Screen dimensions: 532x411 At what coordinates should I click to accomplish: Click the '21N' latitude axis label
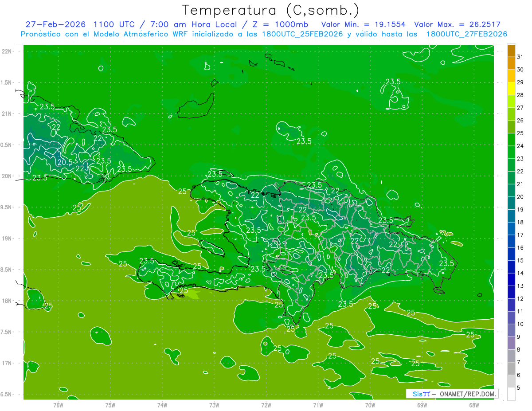[x=7, y=114]
